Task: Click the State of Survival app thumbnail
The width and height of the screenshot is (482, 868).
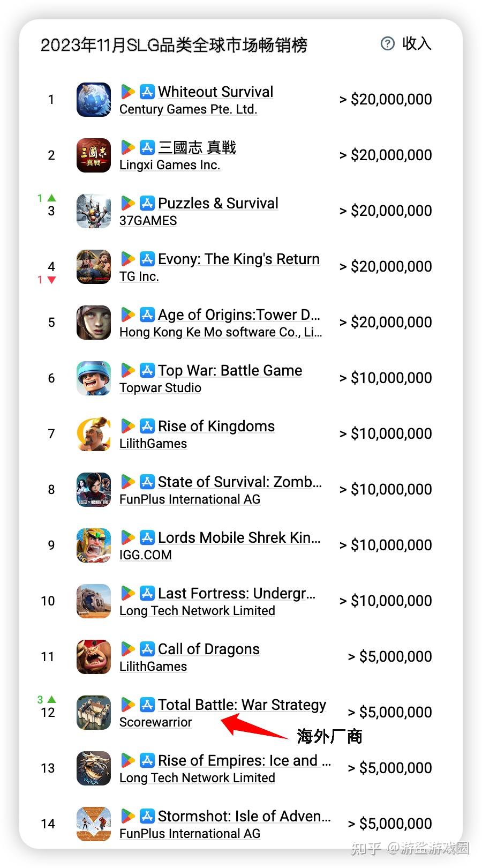Action: click(x=94, y=490)
